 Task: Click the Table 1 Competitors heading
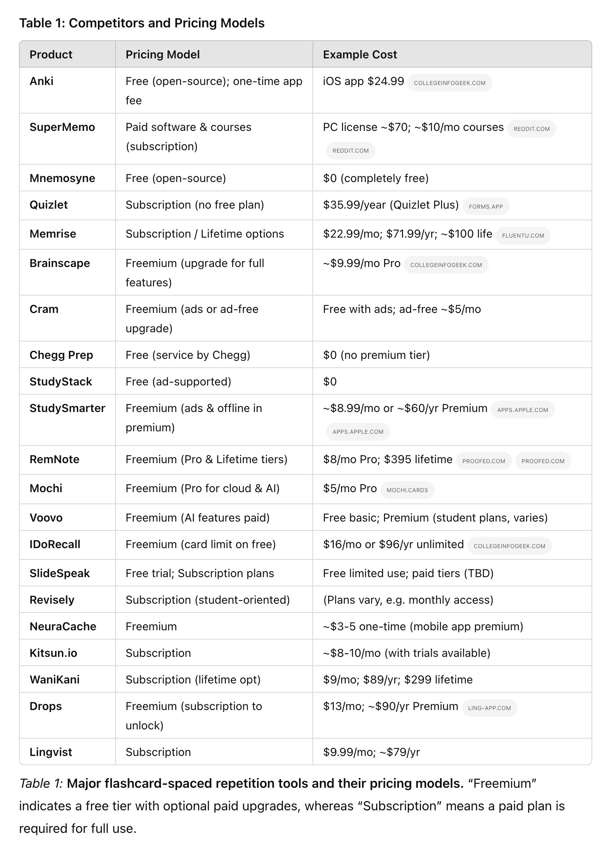[142, 23]
